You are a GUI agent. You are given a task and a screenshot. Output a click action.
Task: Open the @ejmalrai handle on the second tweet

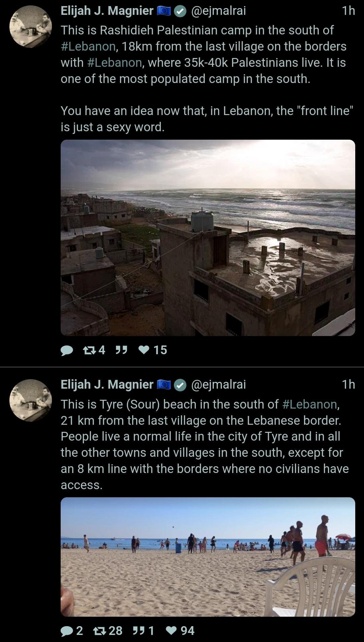coord(218,385)
